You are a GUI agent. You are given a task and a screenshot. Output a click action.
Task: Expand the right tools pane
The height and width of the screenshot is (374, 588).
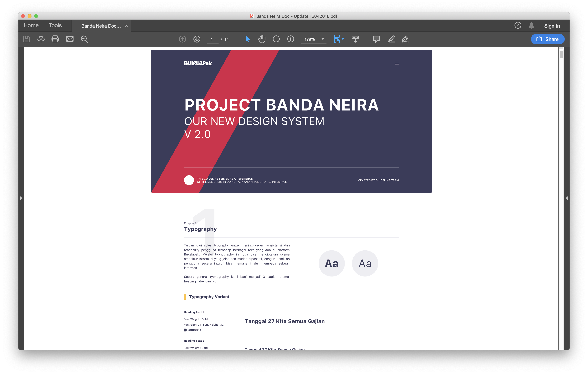(x=567, y=198)
